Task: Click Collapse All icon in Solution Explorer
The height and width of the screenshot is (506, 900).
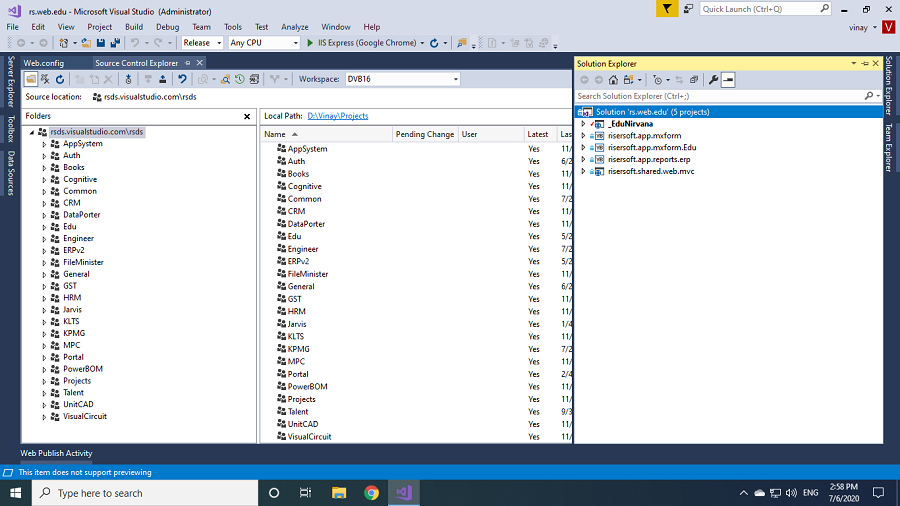Action: coord(694,80)
